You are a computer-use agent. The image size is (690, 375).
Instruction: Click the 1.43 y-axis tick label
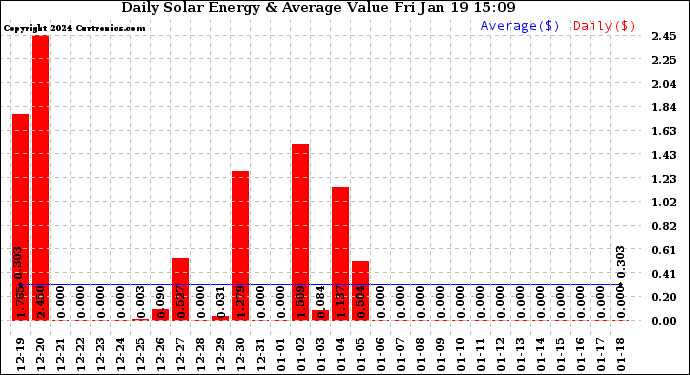point(664,155)
